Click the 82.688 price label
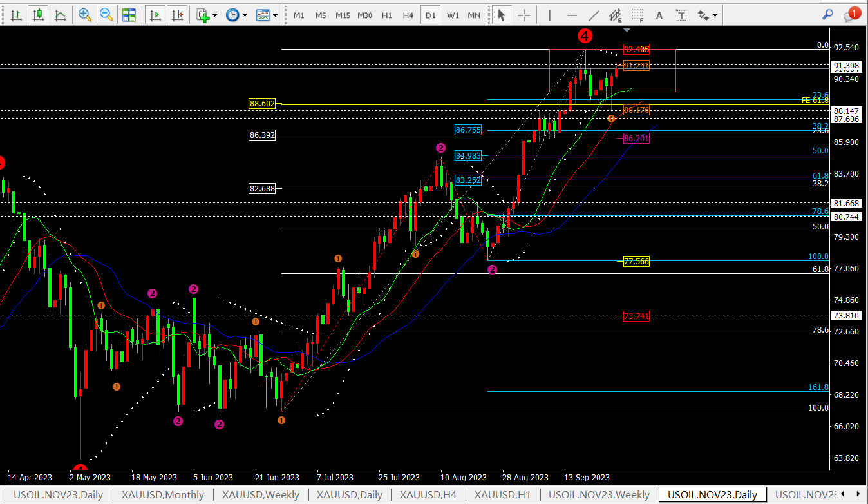The width and height of the screenshot is (868, 504). click(262, 189)
